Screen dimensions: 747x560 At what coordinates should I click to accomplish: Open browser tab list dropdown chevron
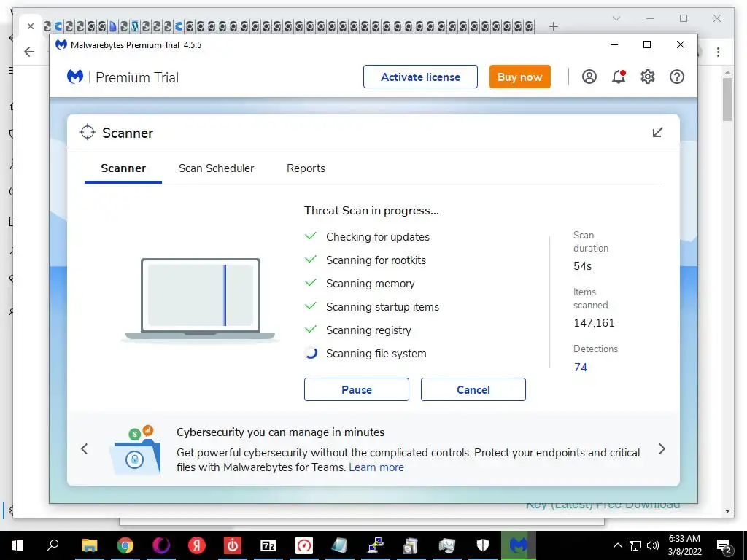pyautogui.click(x=616, y=18)
